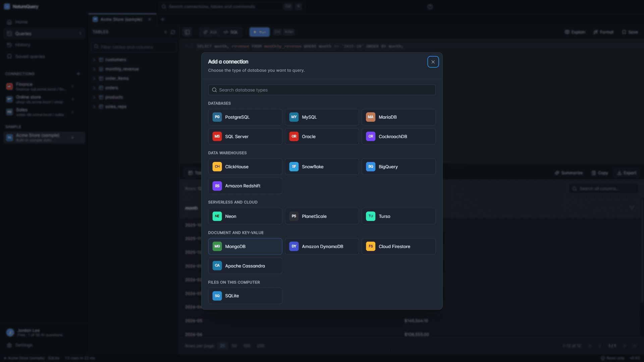Select the MongoDB tile

(x=245, y=246)
